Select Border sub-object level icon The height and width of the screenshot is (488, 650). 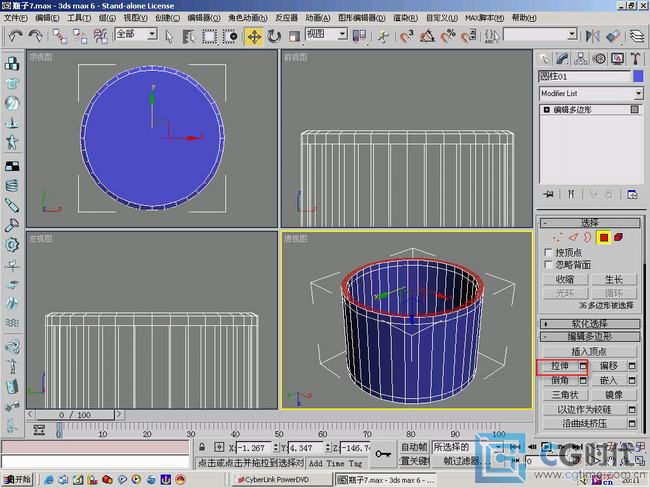pyautogui.click(x=588, y=238)
